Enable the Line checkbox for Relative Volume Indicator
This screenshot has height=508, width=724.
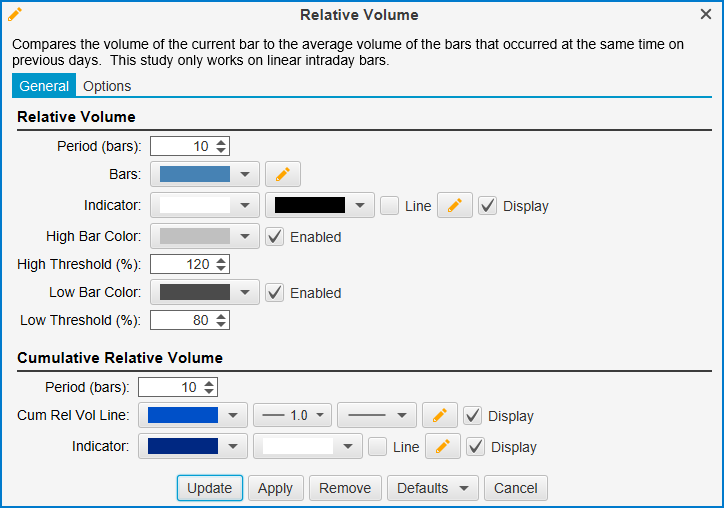point(390,206)
